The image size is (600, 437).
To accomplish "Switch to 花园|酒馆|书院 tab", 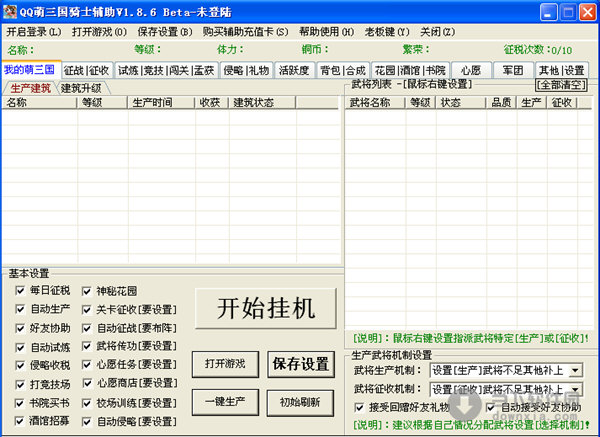I will pyautogui.click(x=410, y=70).
